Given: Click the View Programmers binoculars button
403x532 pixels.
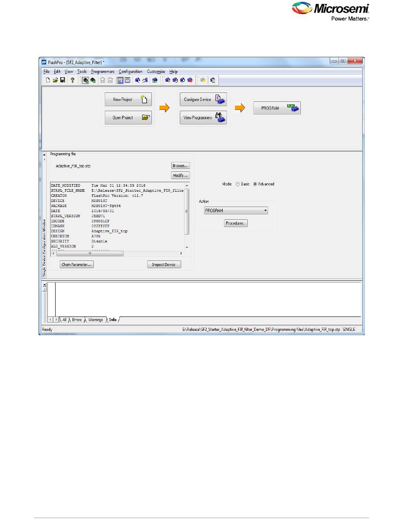Looking at the screenshot, I should point(204,118).
